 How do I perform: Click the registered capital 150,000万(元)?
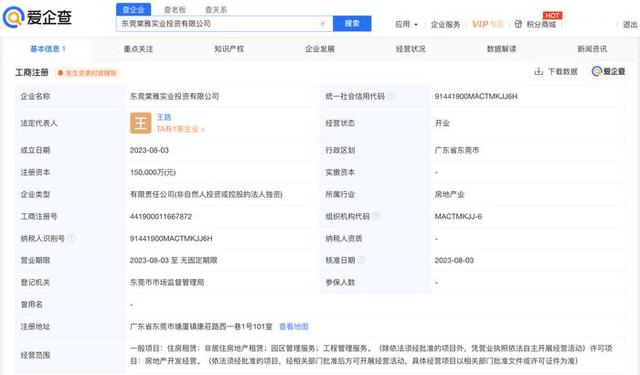153,172
